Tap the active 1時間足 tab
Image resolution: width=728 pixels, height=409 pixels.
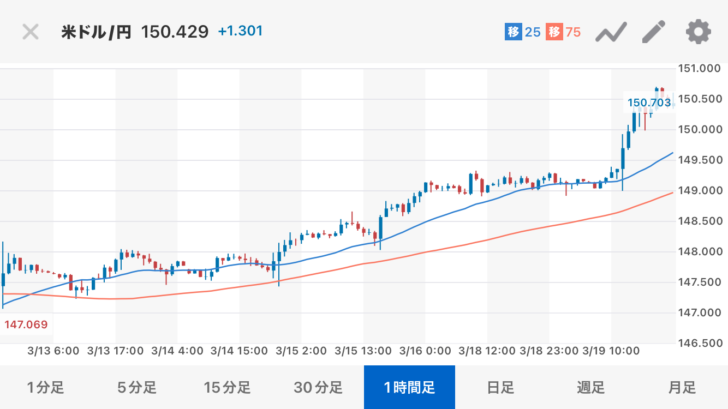point(409,387)
